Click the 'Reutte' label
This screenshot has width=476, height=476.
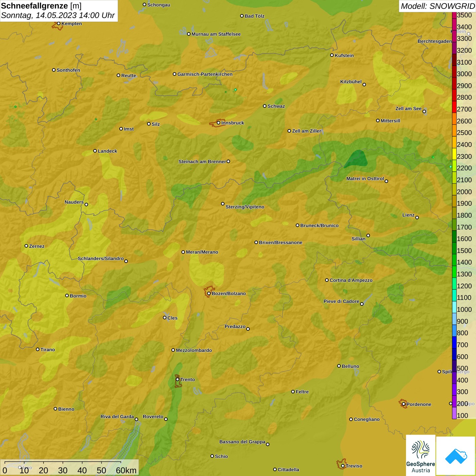tap(129, 75)
